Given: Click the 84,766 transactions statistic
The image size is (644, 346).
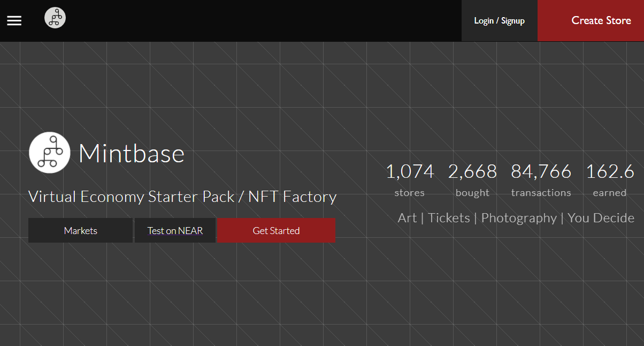Looking at the screenshot, I should pyautogui.click(x=541, y=180).
